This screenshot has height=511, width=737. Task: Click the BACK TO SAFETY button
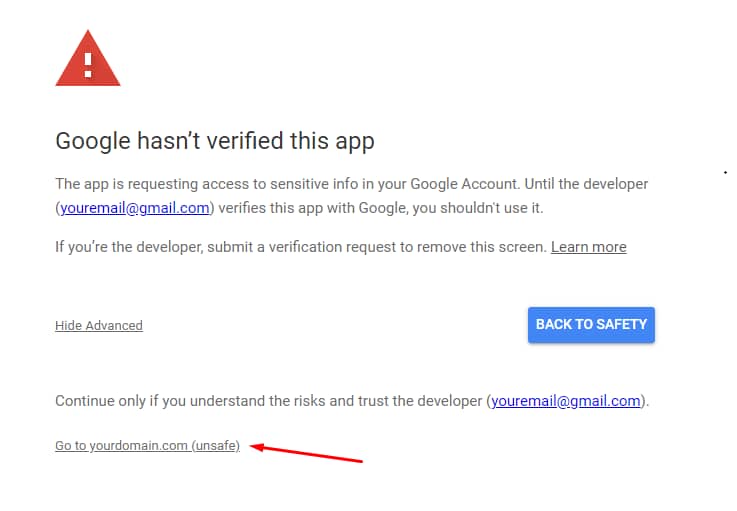[591, 324]
